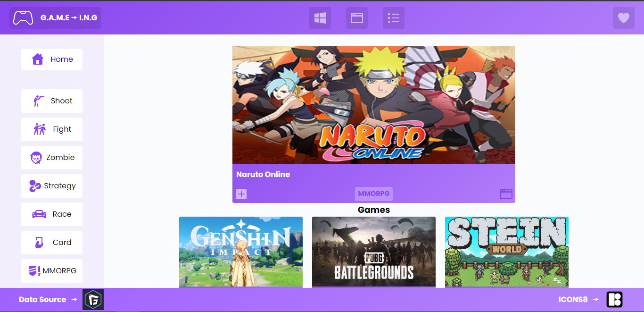
Task: Click the shield icon beside MMORPG
Action: 34,271
